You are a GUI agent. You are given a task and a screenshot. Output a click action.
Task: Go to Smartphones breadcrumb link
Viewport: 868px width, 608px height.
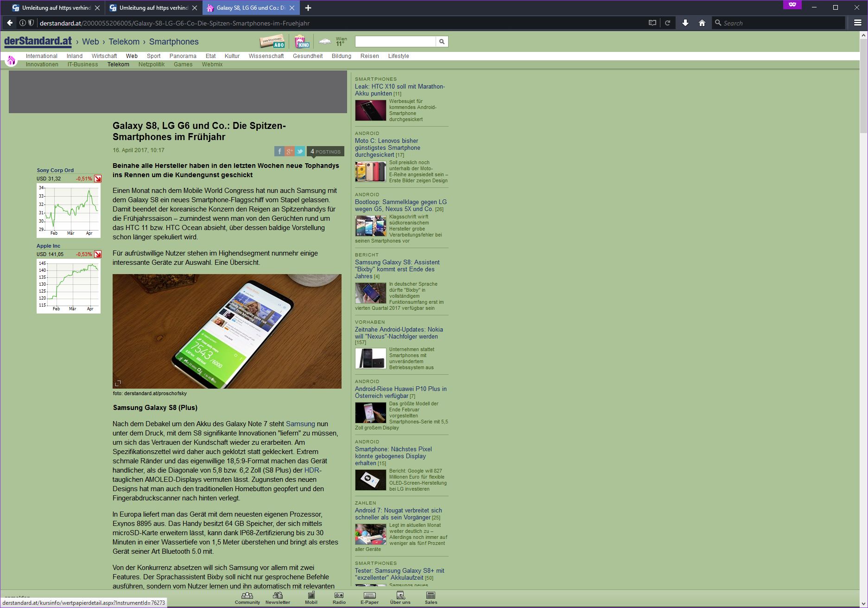pos(174,42)
